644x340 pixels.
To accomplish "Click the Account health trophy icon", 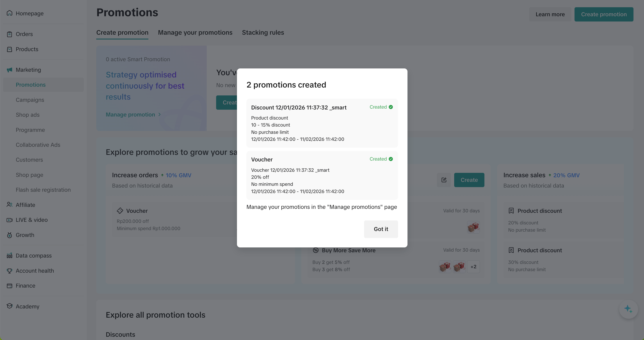I will coord(9,271).
